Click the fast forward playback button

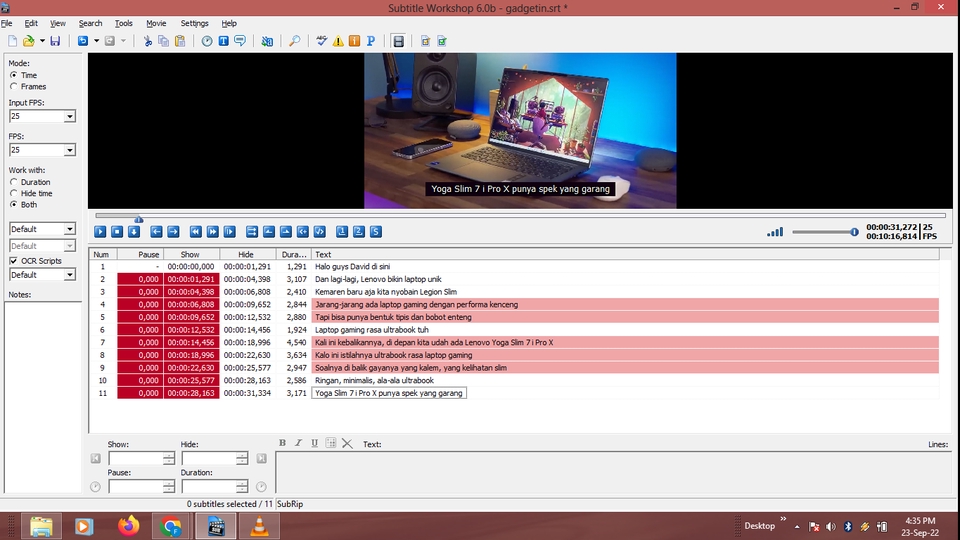point(212,231)
